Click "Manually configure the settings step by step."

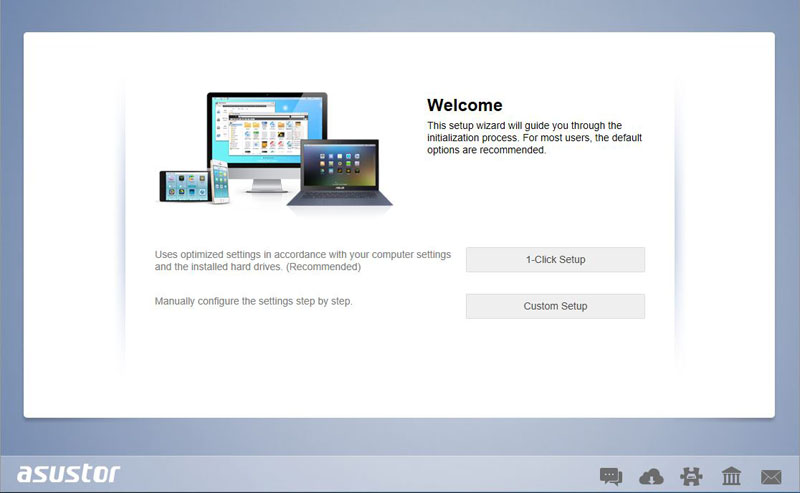254,301
